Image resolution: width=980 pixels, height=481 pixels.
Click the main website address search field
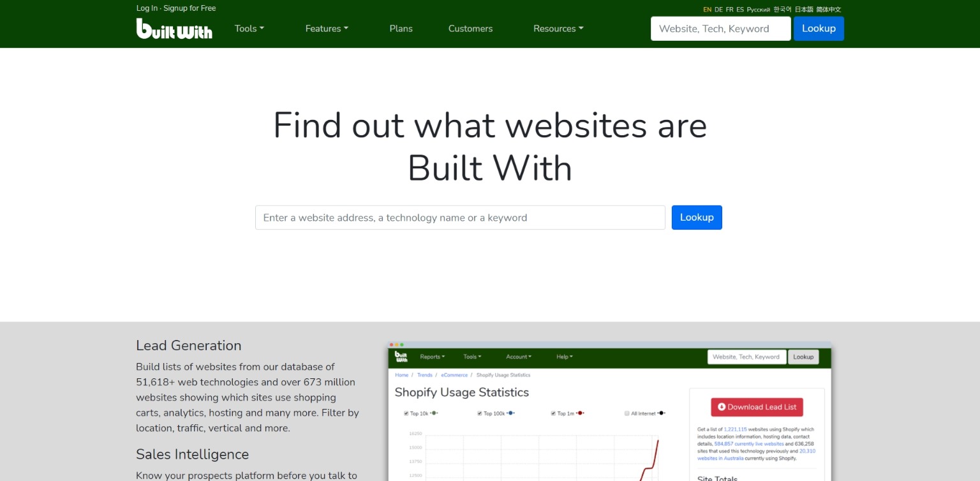tap(460, 218)
